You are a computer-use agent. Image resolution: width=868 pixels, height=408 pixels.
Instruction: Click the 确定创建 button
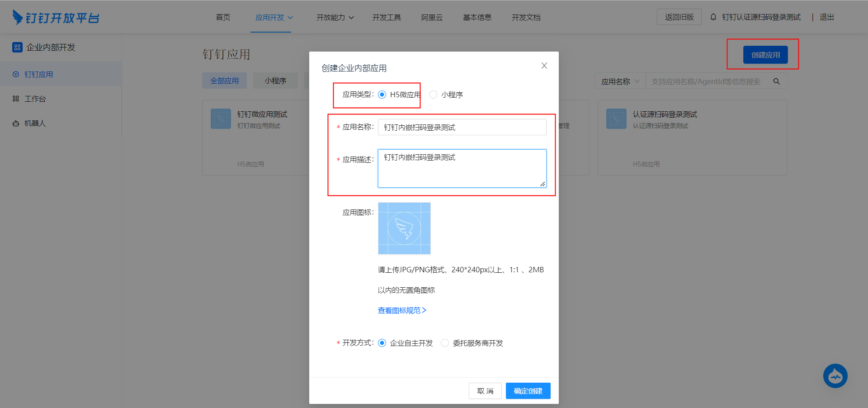528,391
